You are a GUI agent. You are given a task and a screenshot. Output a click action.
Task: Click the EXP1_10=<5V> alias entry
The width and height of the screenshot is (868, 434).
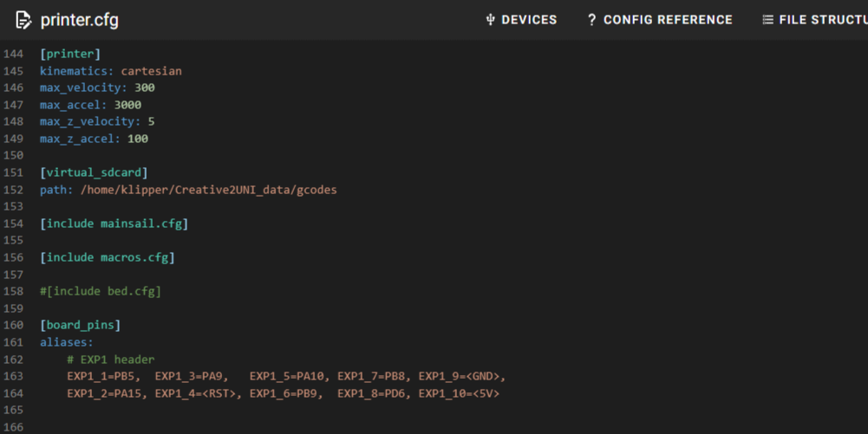tap(459, 393)
